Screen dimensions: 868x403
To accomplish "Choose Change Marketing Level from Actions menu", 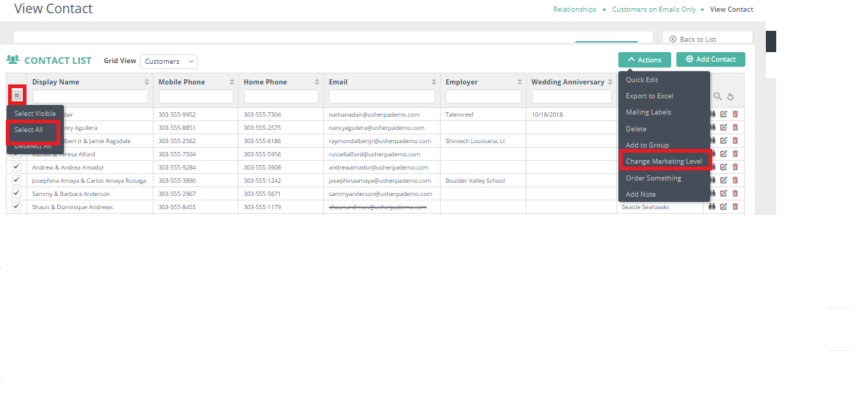I will tap(664, 161).
